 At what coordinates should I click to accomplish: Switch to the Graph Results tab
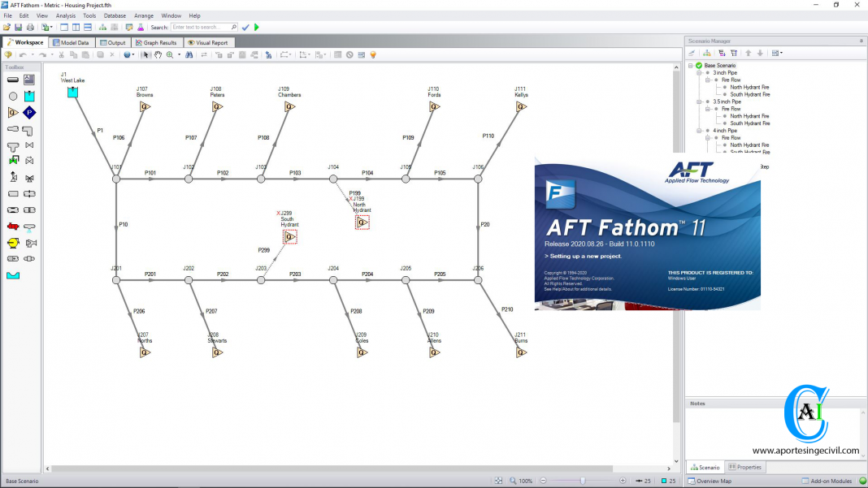[x=160, y=42]
